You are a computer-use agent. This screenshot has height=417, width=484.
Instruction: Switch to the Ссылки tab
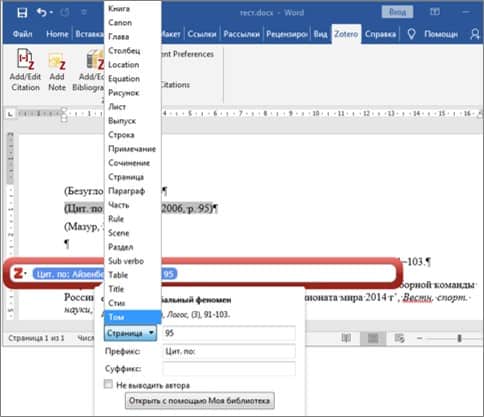[202, 34]
